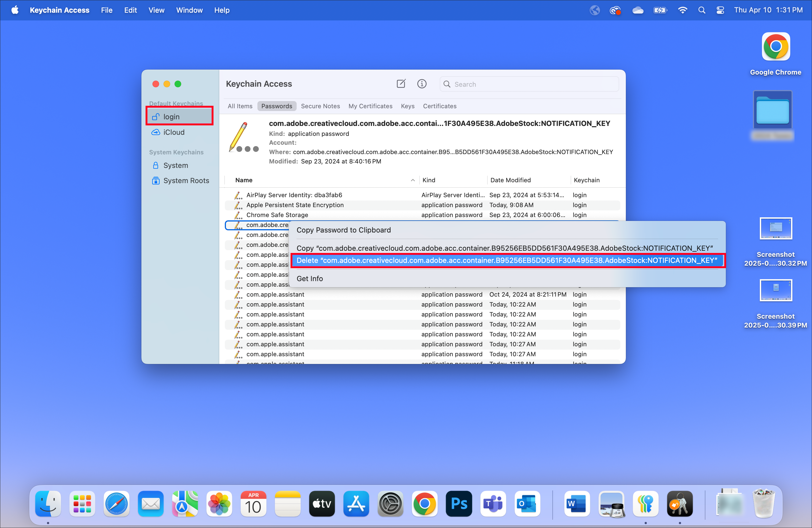Open Launchpad in the dock
Viewport: 812px width, 528px height.
[x=82, y=503]
